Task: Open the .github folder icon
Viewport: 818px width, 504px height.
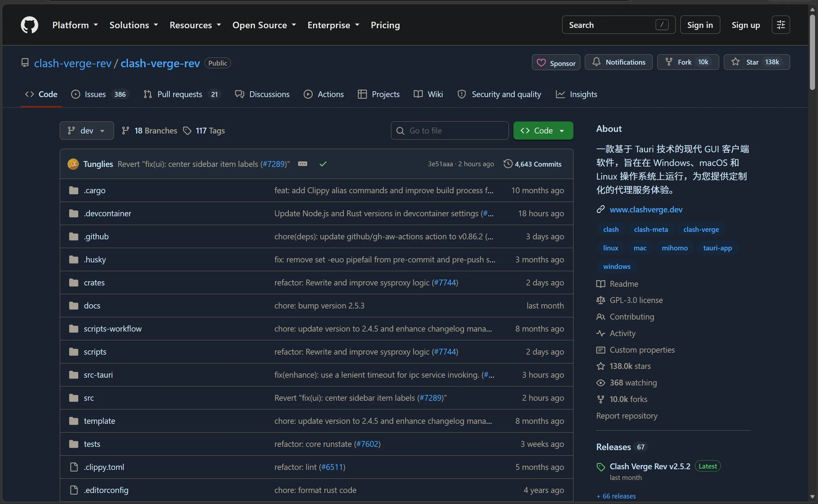Action: click(x=74, y=236)
